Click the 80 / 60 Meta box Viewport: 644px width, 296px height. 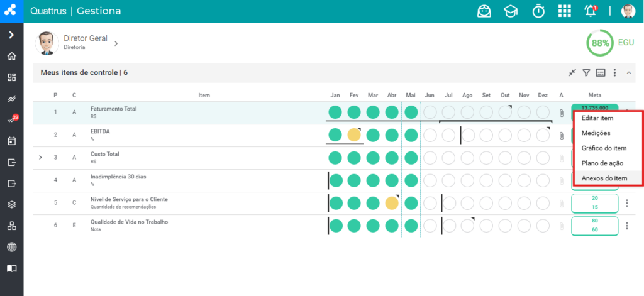595,226
